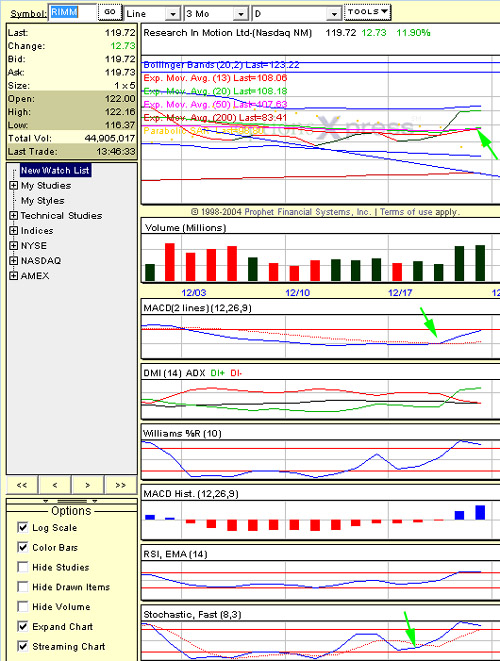Image resolution: width=500 pixels, height=661 pixels.
Task: Toggle the Expand Chart checkbox
Action: click(23, 627)
